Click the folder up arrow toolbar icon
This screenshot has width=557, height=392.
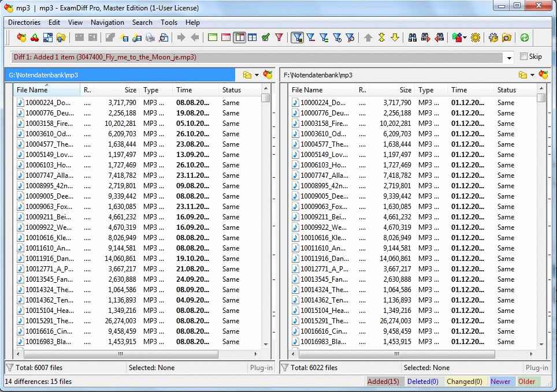[61, 38]
